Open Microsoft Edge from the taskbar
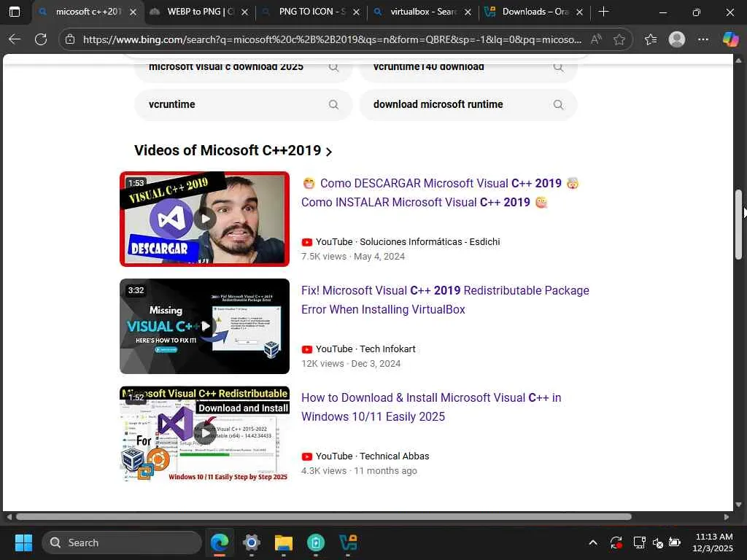This screenshot has height=560, width=747. pyautogui.click(x=220, y=542)
